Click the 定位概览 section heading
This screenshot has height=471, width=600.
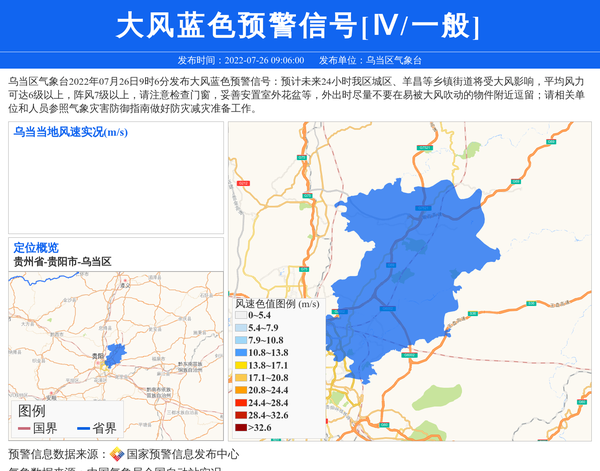(x=36, y=247)
